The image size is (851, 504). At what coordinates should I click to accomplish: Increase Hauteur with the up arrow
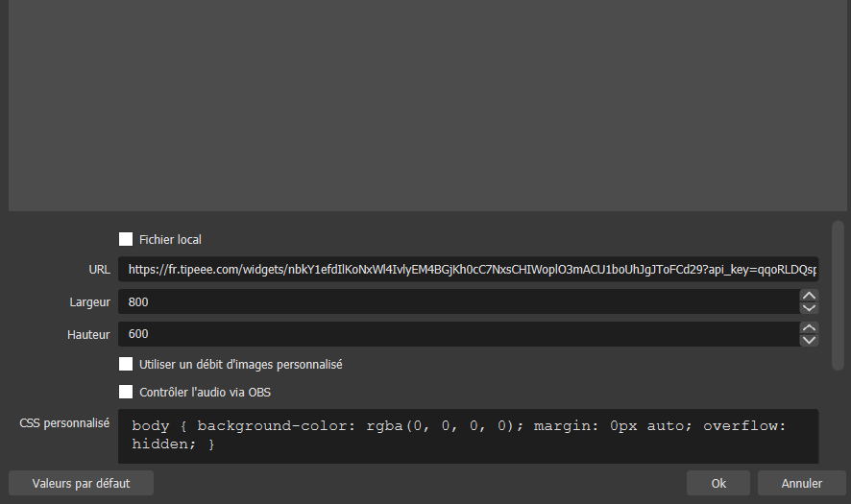(x=809, y=328)
